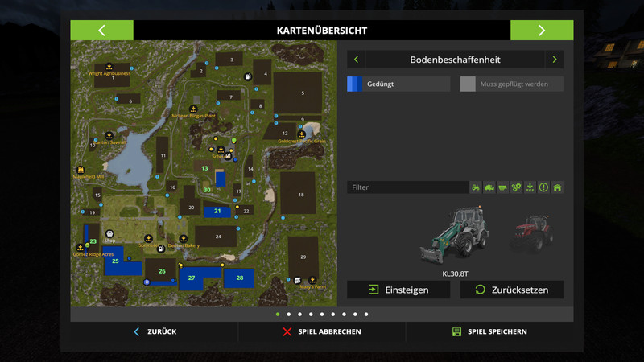644x362 pixels.
Task: Click owned field 26 on the map
Action: pos(162,271)
